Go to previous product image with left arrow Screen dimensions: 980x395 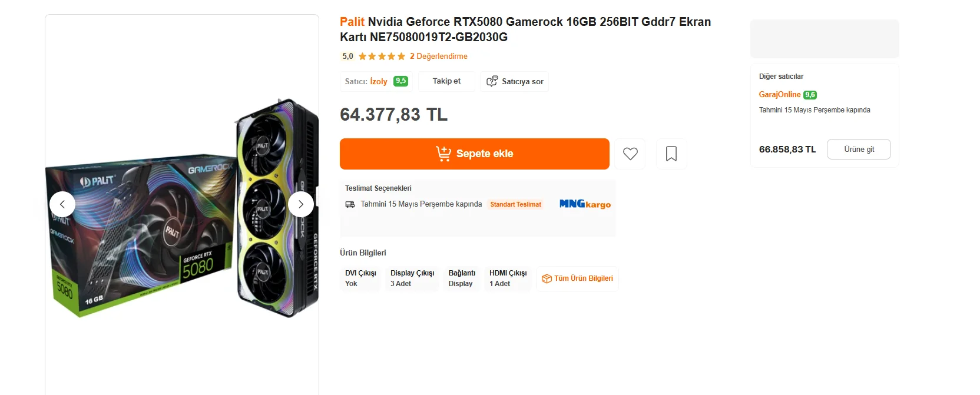tap(62, 204)
